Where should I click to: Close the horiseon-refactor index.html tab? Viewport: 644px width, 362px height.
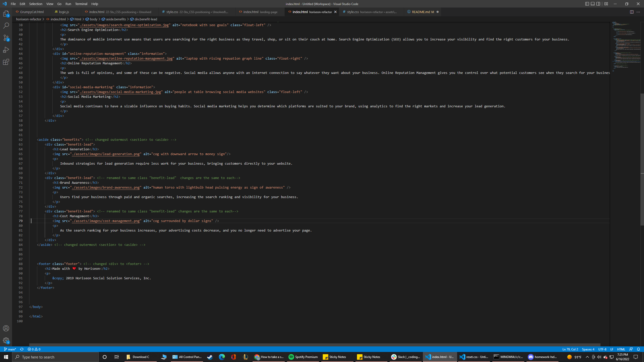[x=335, y=12]
